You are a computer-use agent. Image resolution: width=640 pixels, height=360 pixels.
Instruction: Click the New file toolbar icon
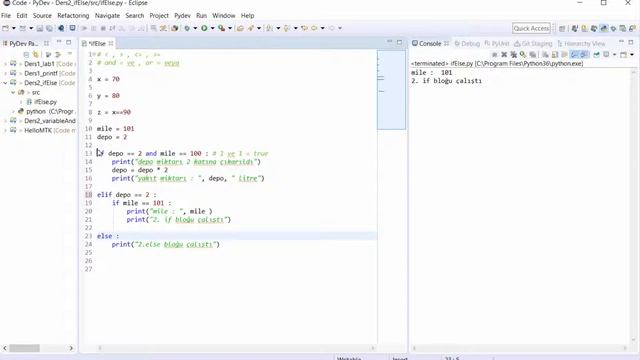6,28
